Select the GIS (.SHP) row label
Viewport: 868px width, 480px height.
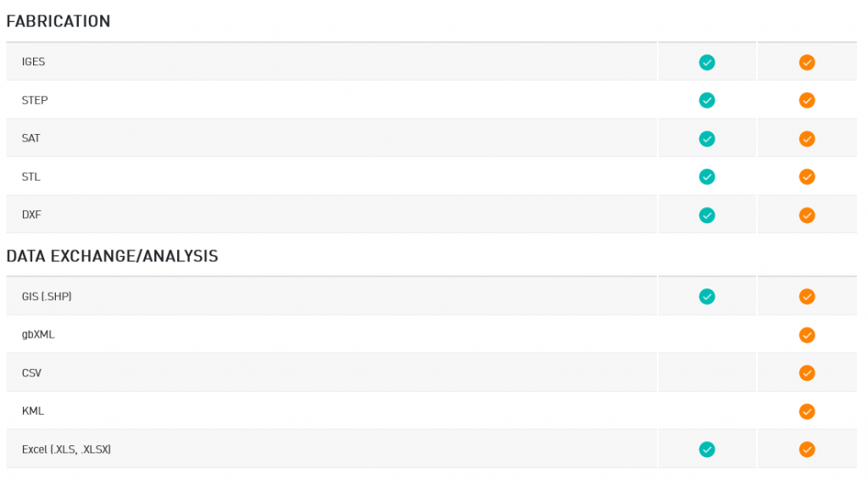click(47, 296)
